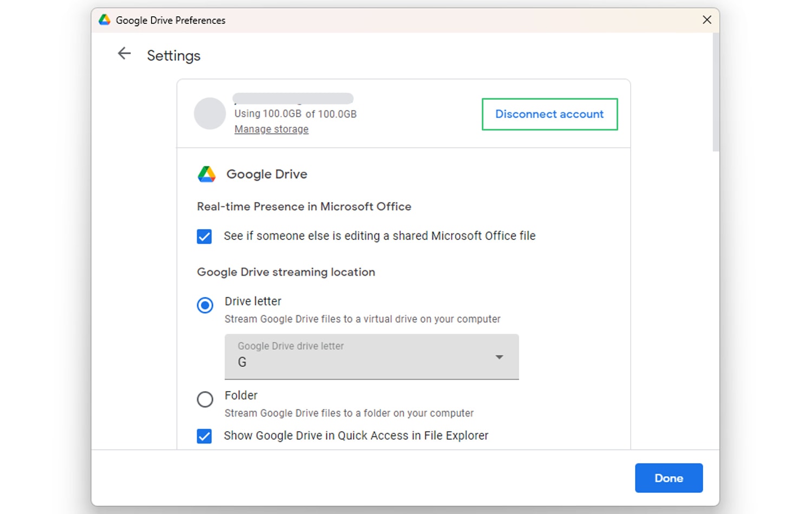This screenshot has width=812, height=514.
Task: Click the dropdown arrow on the drive letter selector
Action: [x=499, y=357]
